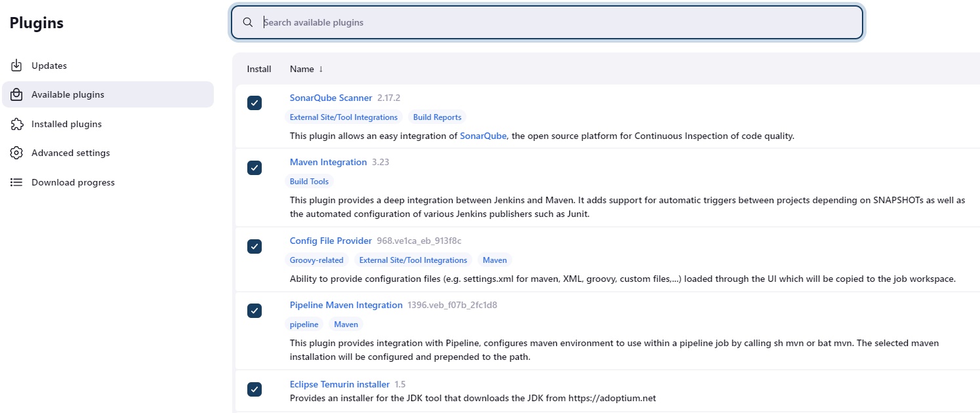The height and width of the screenshot is (413, 980).
Task: Focus the Search available plugins field
Action: tap(558, 22)
